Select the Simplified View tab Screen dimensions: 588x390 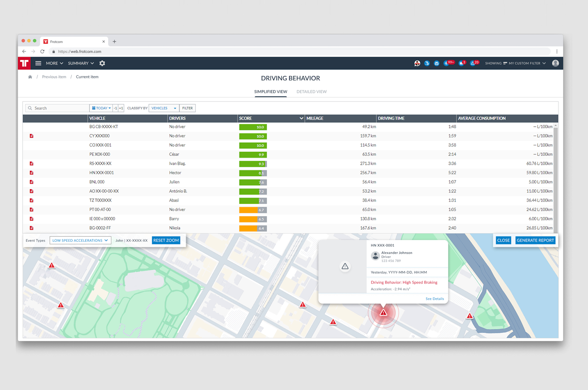tap(270, 92)
